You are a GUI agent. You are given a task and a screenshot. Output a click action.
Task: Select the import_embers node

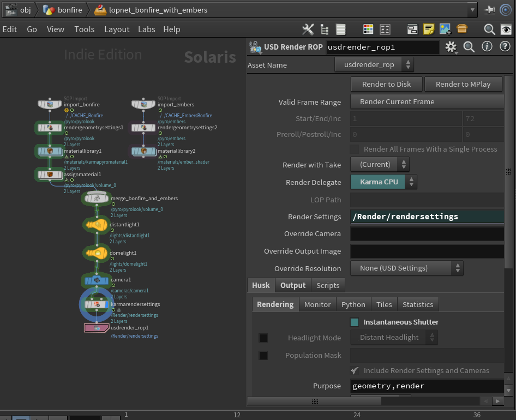click(143, 104)
